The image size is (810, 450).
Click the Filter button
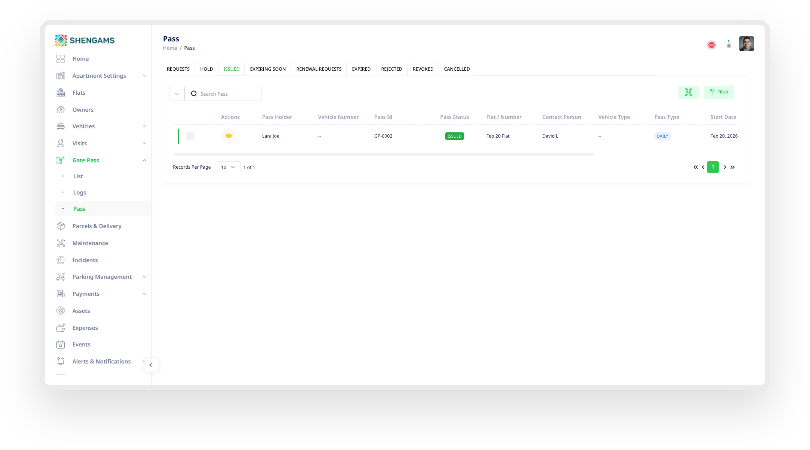tap(719, 92)
